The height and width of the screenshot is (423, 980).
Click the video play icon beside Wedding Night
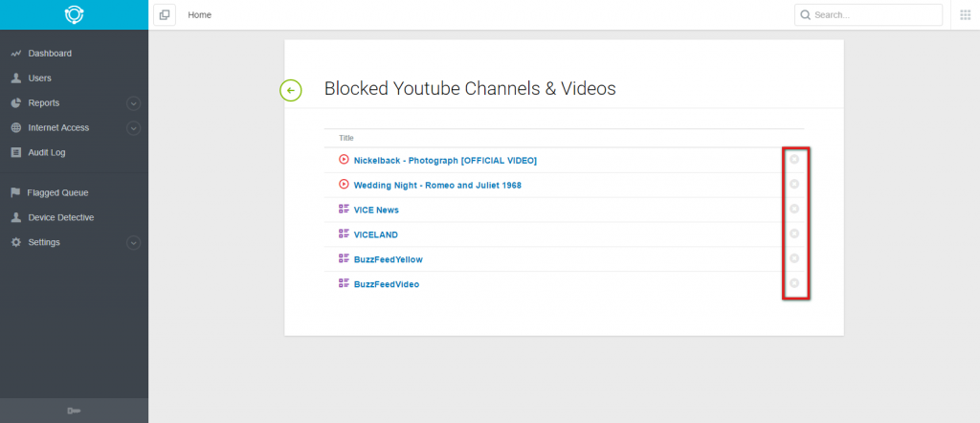(344, 184)
